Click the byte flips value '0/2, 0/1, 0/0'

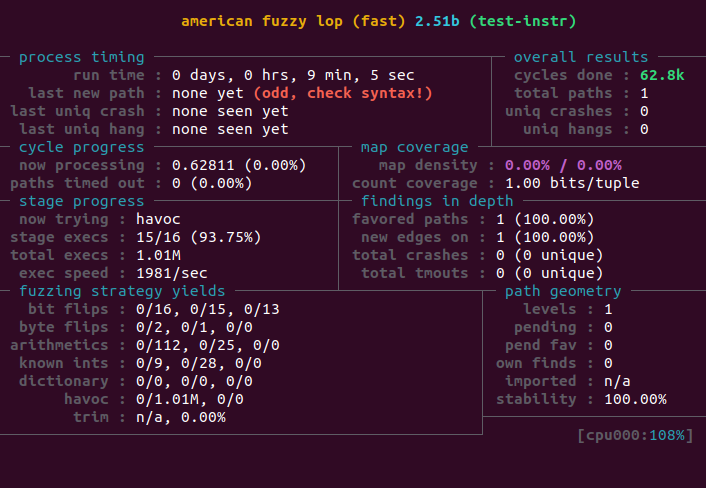[194, 327]
